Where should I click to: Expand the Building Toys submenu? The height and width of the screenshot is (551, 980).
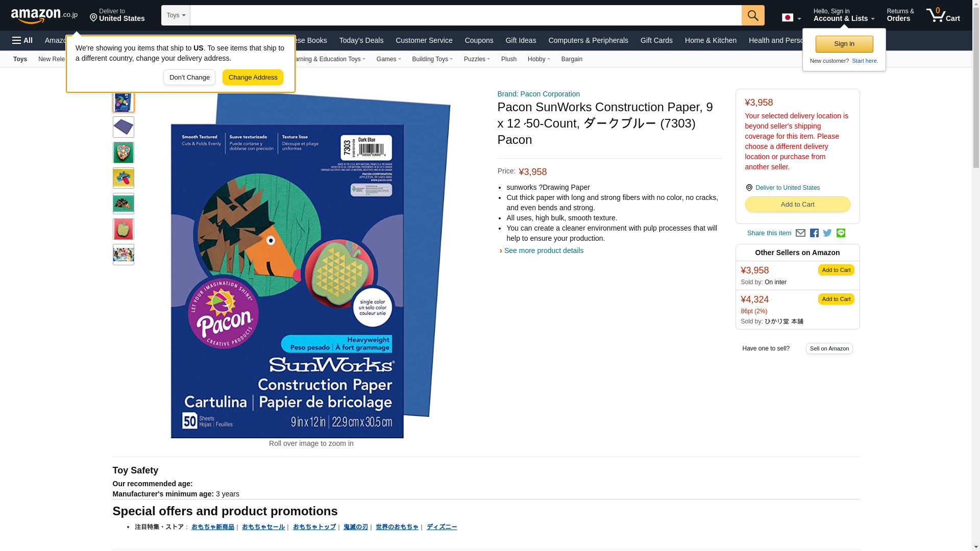click(x=432, y=59)
